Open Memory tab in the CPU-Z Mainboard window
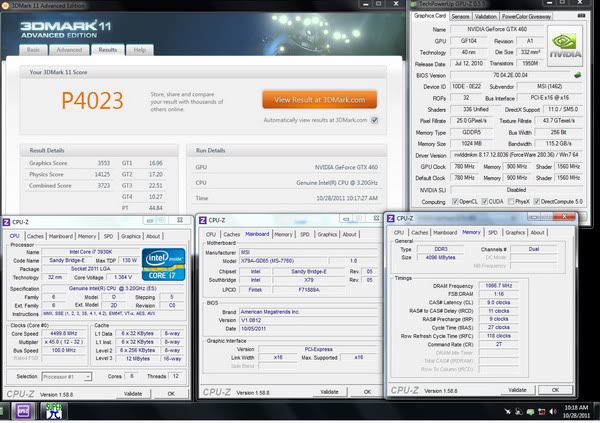This screenshot has width=600, height=423. click(283, 234)
